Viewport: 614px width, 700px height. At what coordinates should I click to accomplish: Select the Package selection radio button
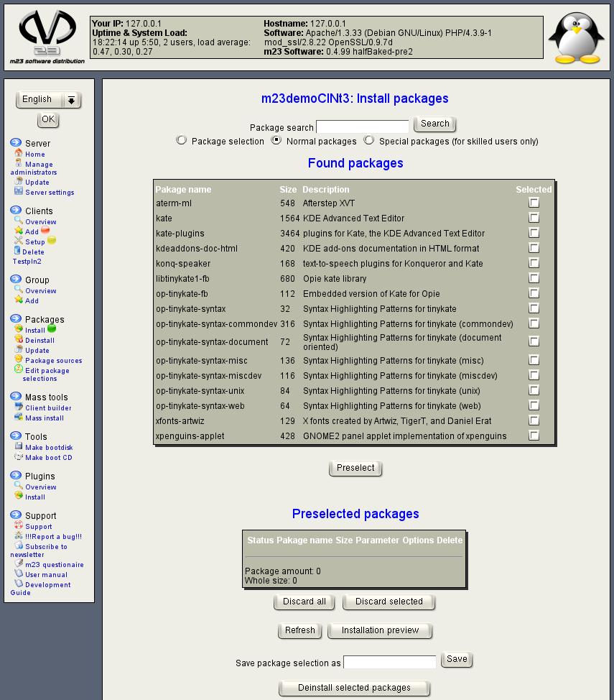click(182, 141)
